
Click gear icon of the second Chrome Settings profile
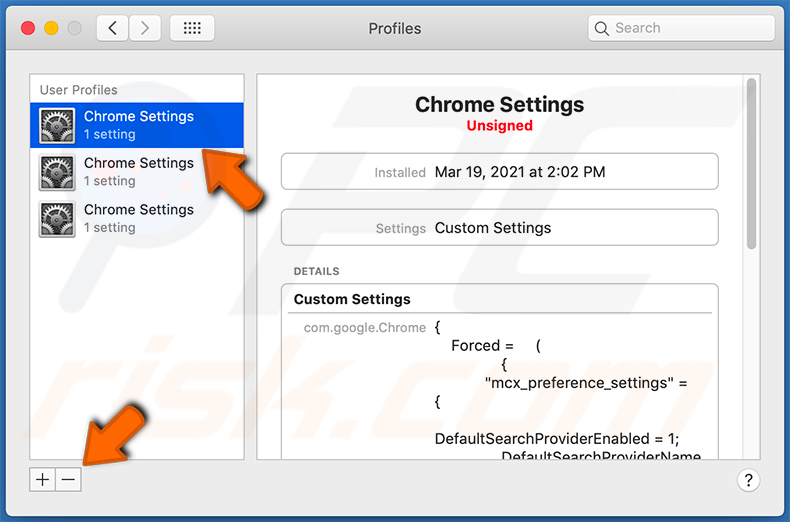(57, 172)
